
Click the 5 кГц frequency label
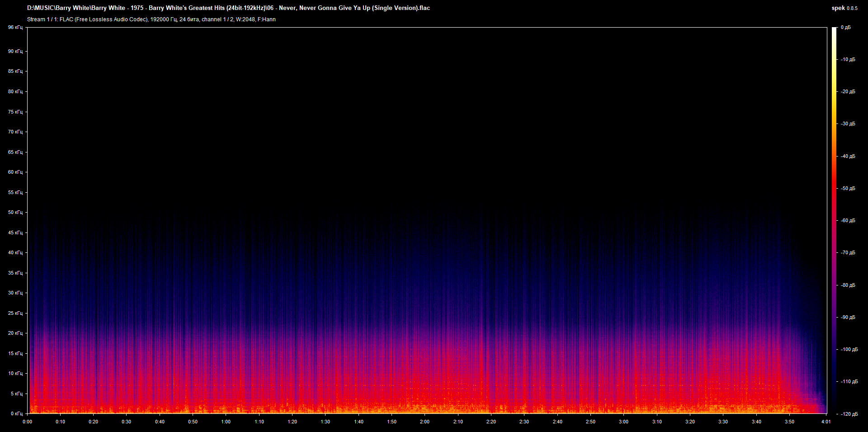point(17,394)
